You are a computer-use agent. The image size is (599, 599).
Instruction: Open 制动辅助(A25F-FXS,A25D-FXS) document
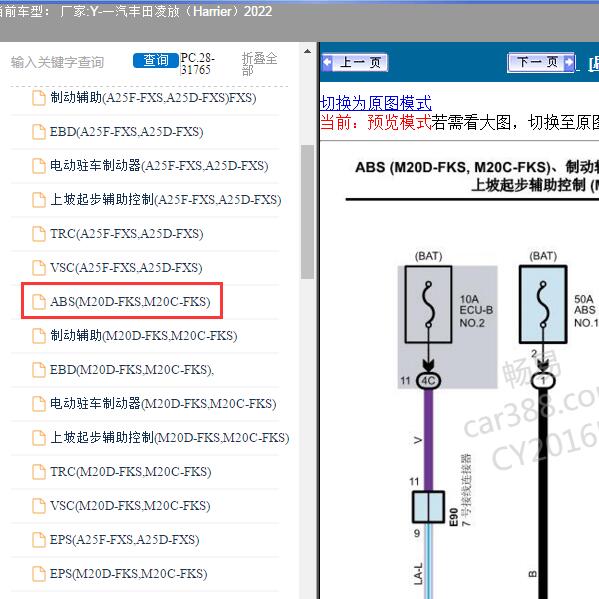pos(153,98)
